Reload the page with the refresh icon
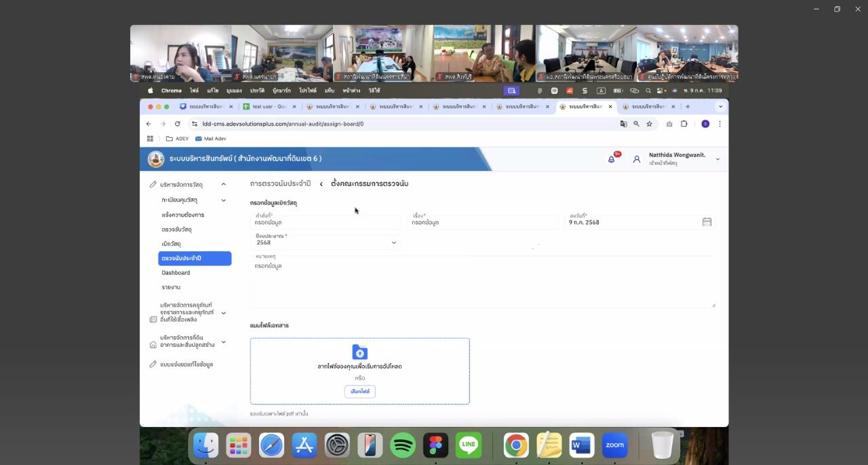 click(178, 124)
